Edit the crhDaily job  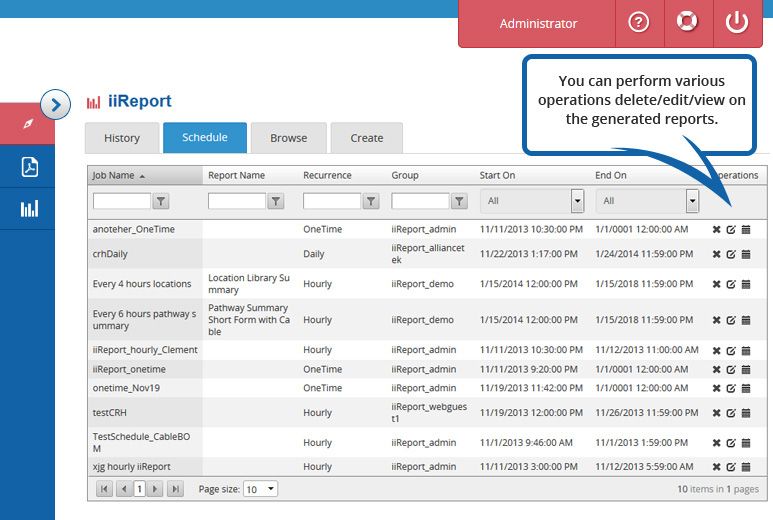[x=731, y=254]
